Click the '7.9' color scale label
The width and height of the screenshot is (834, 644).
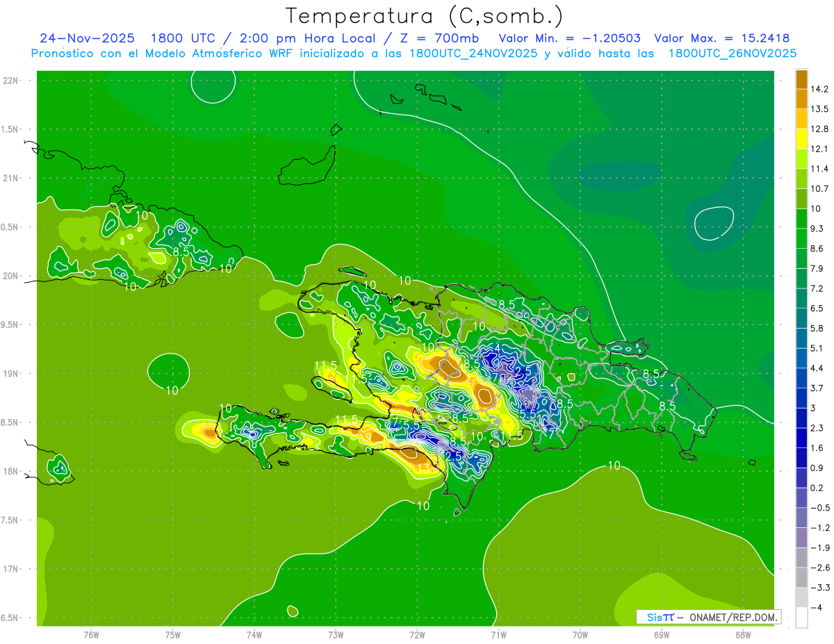tap(817, 268)
